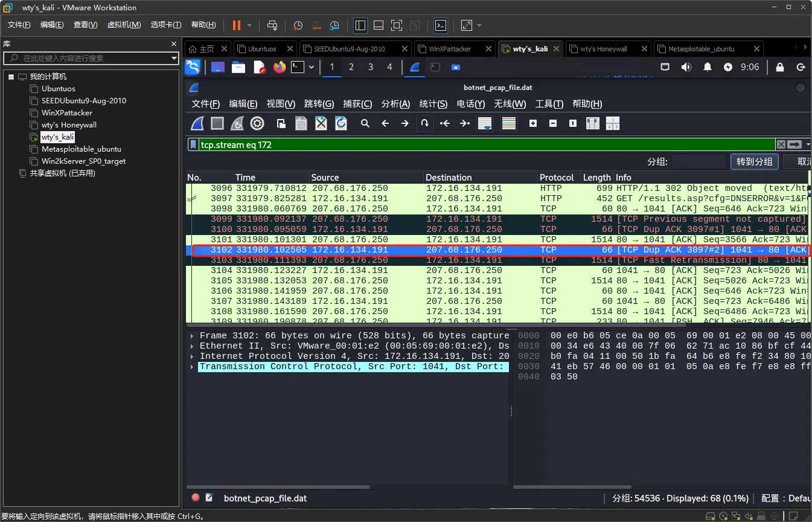Image resolution: width=812 pixels, height=522 pixels.
Task: Find a packet magnifier icon
Action: [365, 123]
